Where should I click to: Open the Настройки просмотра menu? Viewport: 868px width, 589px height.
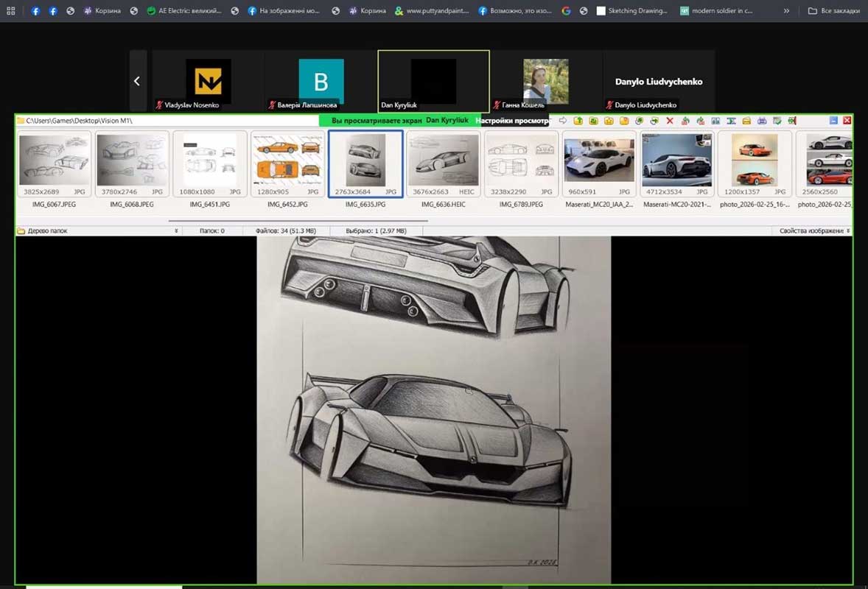click(512, 121)
